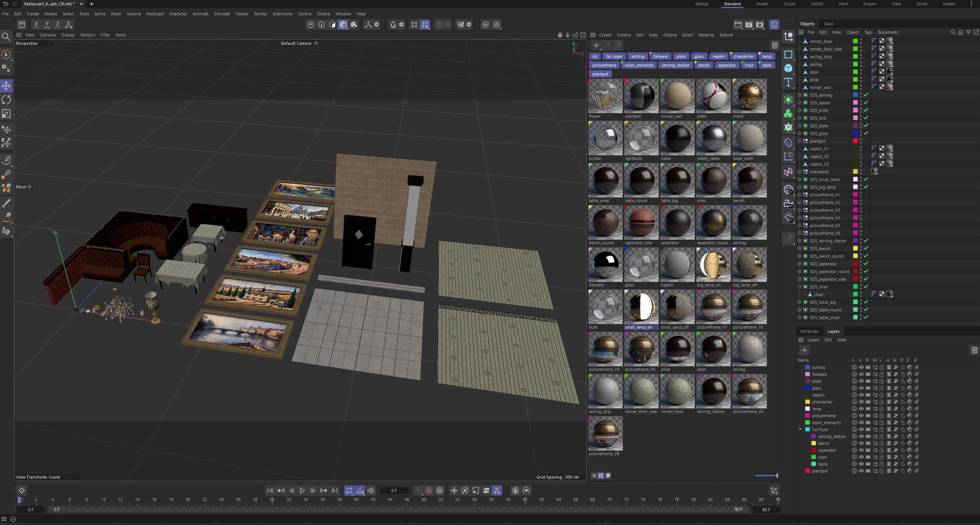This screenshot has width=980, height=525.
Task: Click the trash icon in Material Manager
Action: click(x=775, y=45)
